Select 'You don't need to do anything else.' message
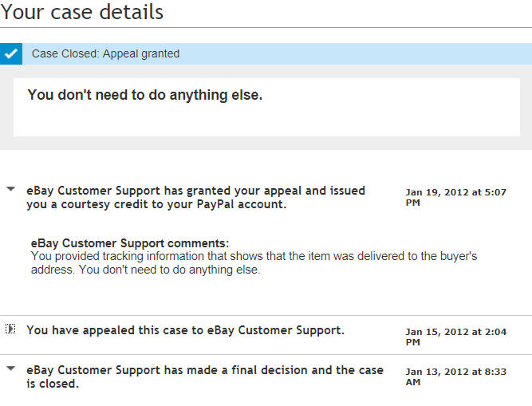Image resolution: width=532 pixels, height=406 pixels. coord(144,95)
